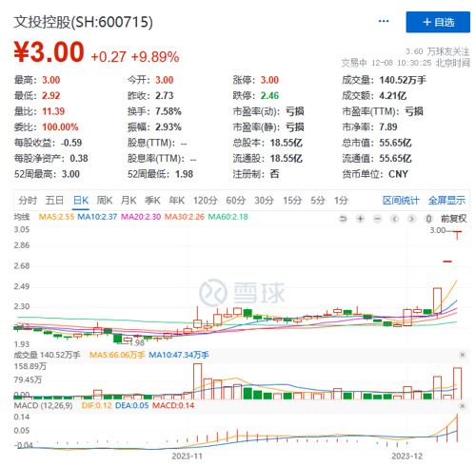This screenshot has height=466, width=476.
Task: Select the 五日 five-day tab
Action: pos(54,201)
